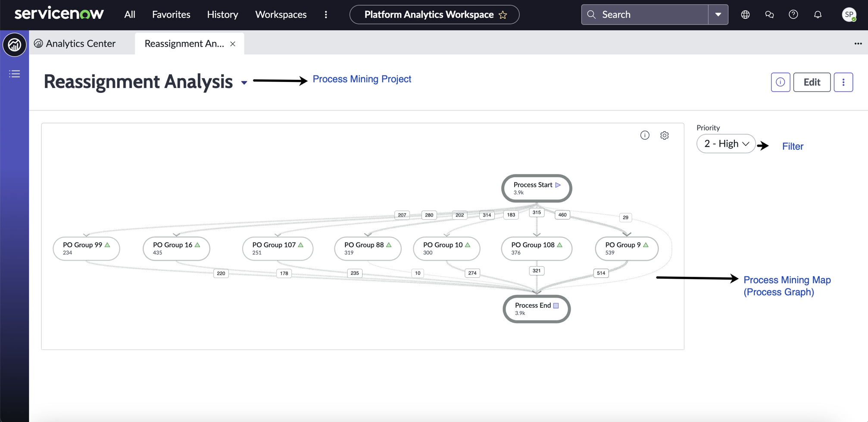Click the PO Group 99 triangle icon
Screen dimensions: 868x422
point(107,245)
